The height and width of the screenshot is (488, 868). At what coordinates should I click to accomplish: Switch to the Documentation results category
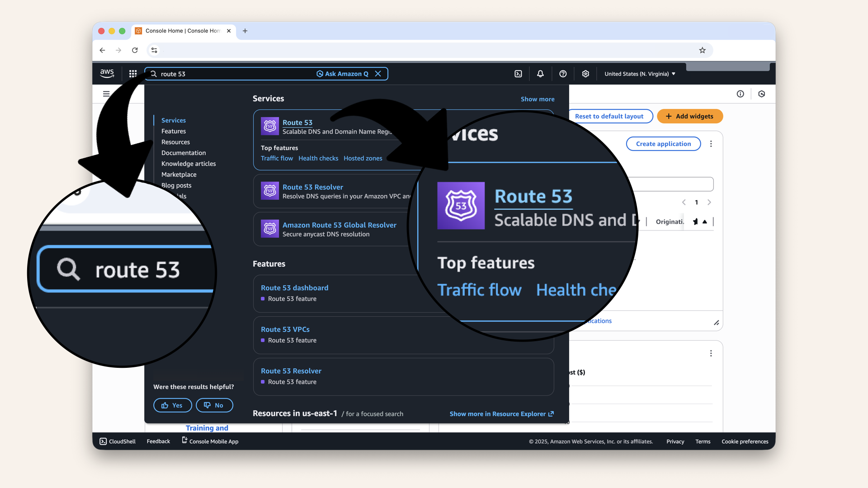click(x=183, y=153)
